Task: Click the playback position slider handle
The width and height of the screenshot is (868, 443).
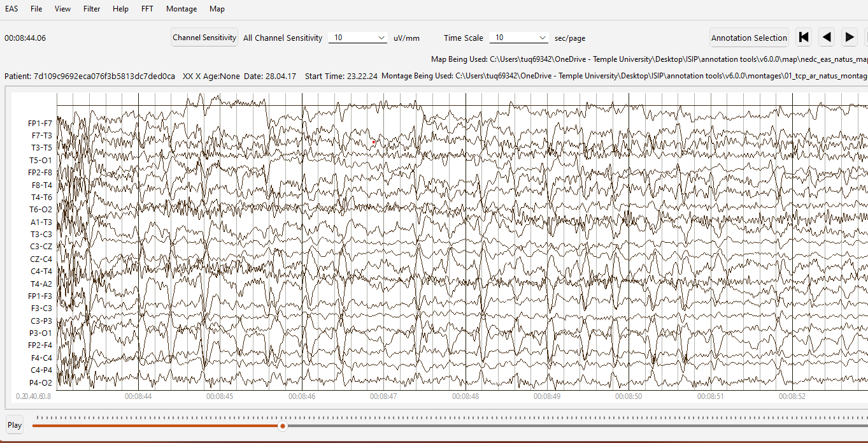Action: coord(283,426)
